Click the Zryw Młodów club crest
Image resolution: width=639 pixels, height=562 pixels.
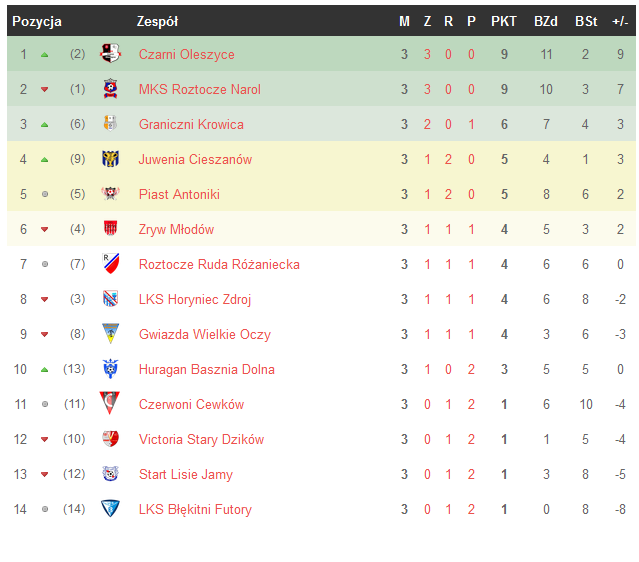[x=111, y=229]
